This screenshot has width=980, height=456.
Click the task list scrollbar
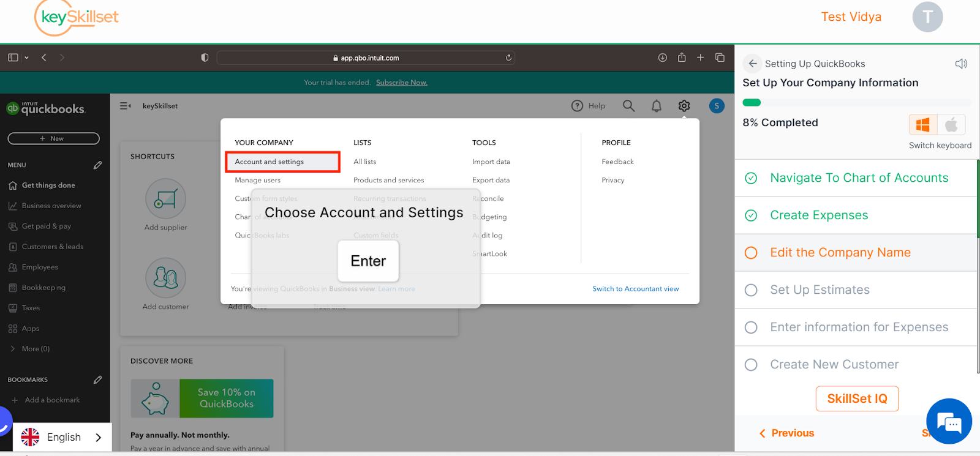click(x=978, y=199)
